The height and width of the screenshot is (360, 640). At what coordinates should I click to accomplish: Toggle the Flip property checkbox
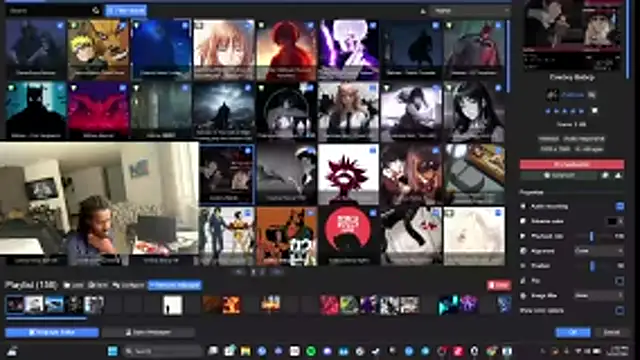coord(620,281)
